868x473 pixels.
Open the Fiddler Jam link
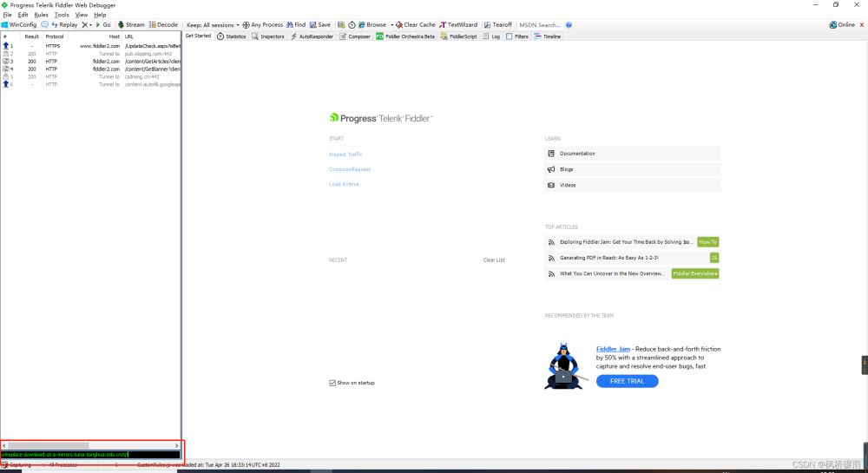[613, 349]
